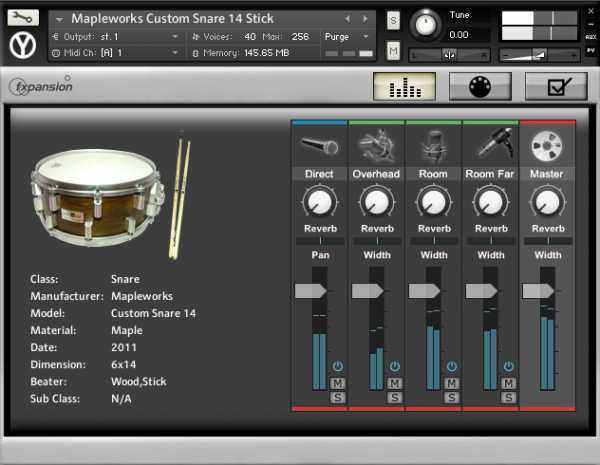Close the instrument with the X button

[x=591, y=11]
